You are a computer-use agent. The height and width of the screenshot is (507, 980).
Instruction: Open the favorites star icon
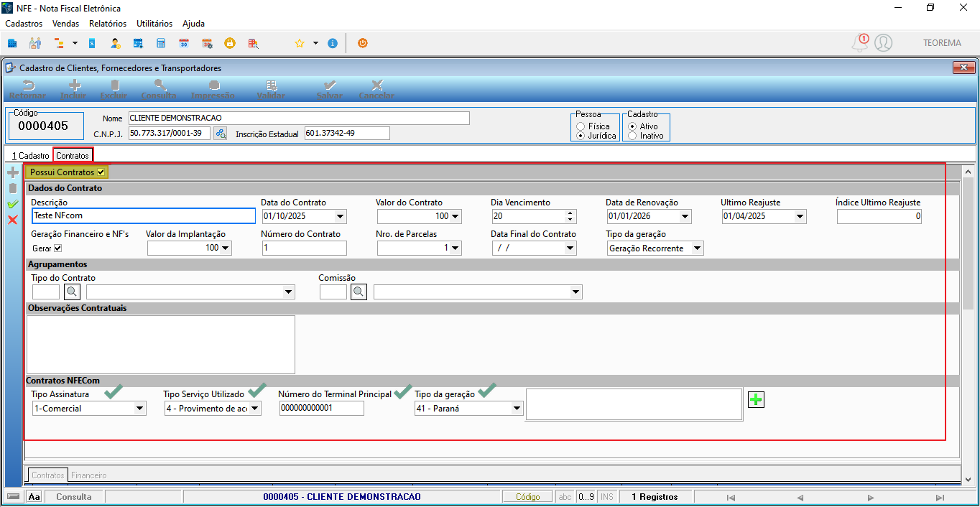300,43
